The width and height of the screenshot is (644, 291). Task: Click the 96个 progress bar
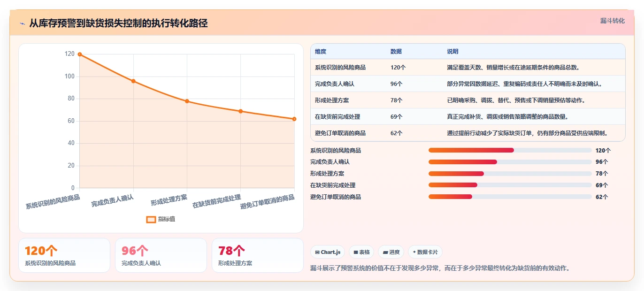point(510,162)
